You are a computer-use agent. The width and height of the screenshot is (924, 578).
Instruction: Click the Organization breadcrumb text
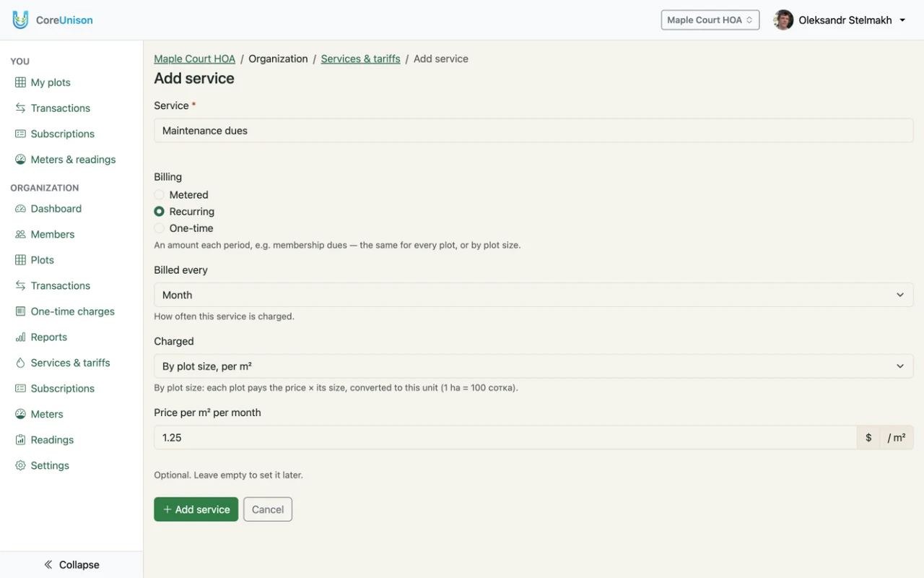[x=278, y=59]
